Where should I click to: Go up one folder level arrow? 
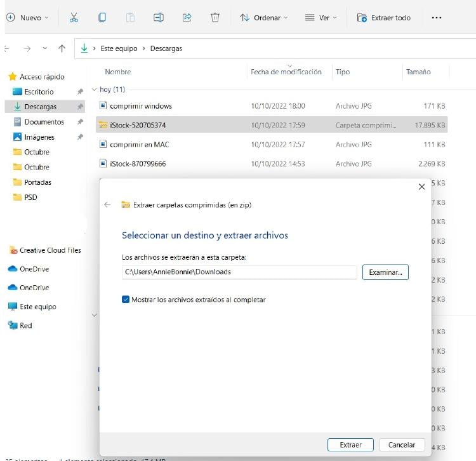pyautogui.click(x=62, y=48)
